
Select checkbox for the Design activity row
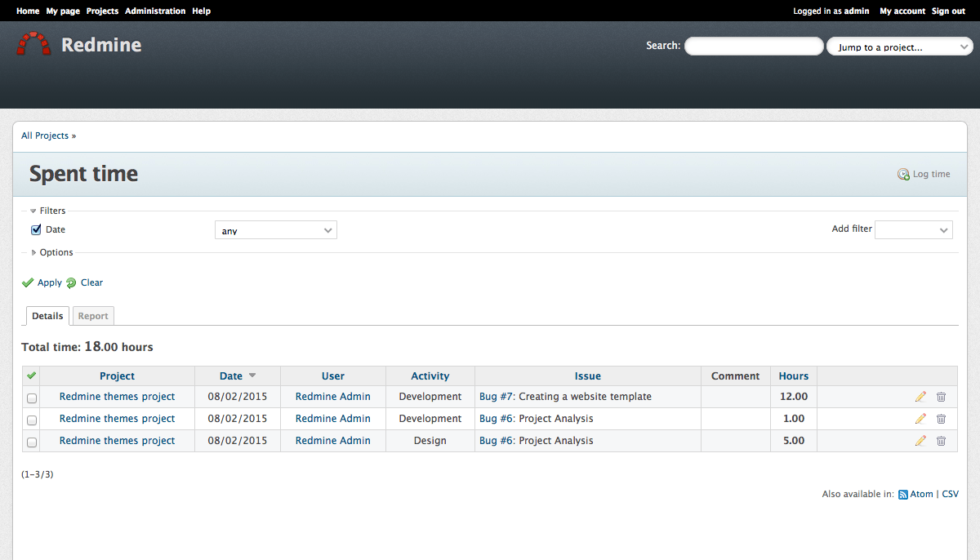(x=32, y=442)
